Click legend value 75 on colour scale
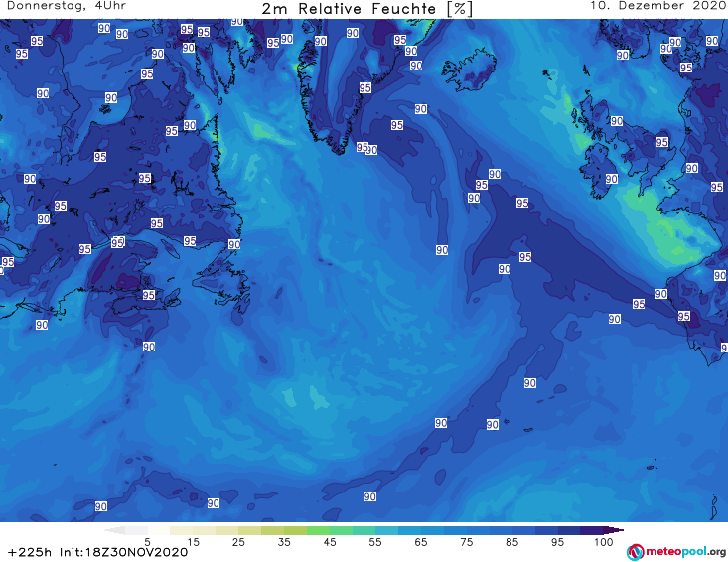This screenshot has width=728, height=562. pyautogui.click(x=467, y=542)
